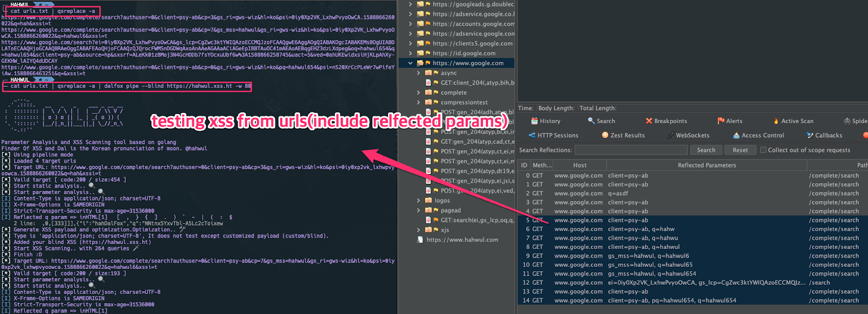Sort by the Host column header
This screenshot has height=314, width=868.
coord(580,165)
